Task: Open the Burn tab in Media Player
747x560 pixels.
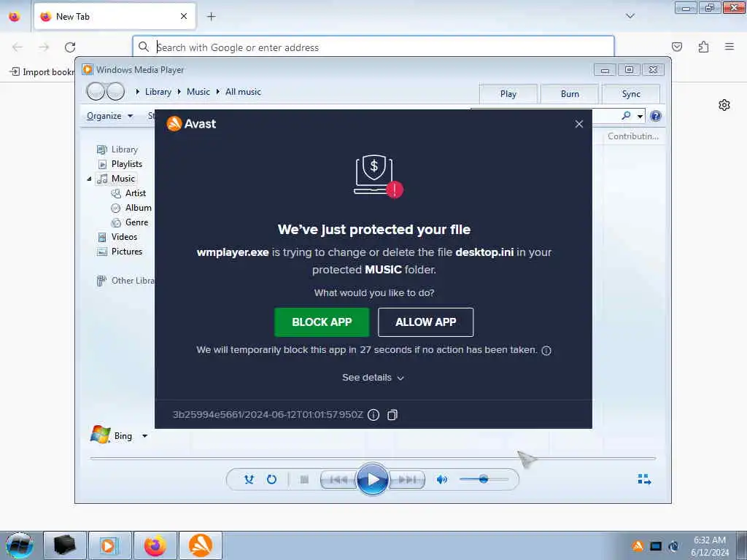Action: pos(569,94)
